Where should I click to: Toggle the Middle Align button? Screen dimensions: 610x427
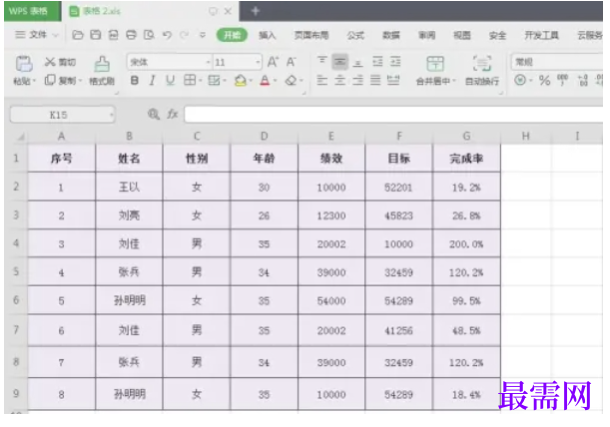click(x=340, y=61)
